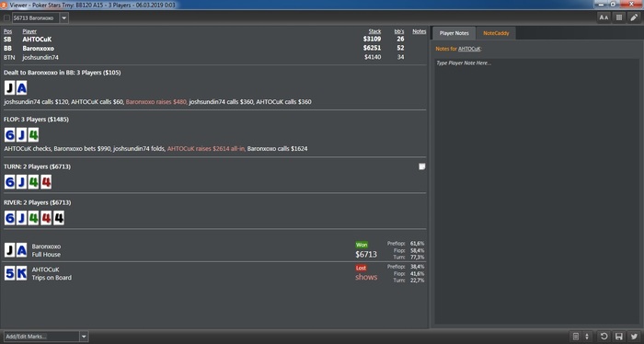Image resolution: width=644 pixels, height=344 pixels.
Task: Select Baronxoxo in the player list
Action: click(x=39, y=49)
